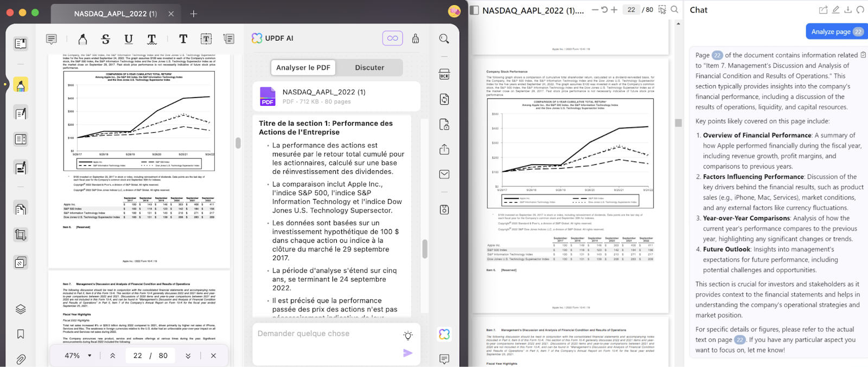Click the blue Analyze page button
Screen dimensions: 868x367
(836, 32)
